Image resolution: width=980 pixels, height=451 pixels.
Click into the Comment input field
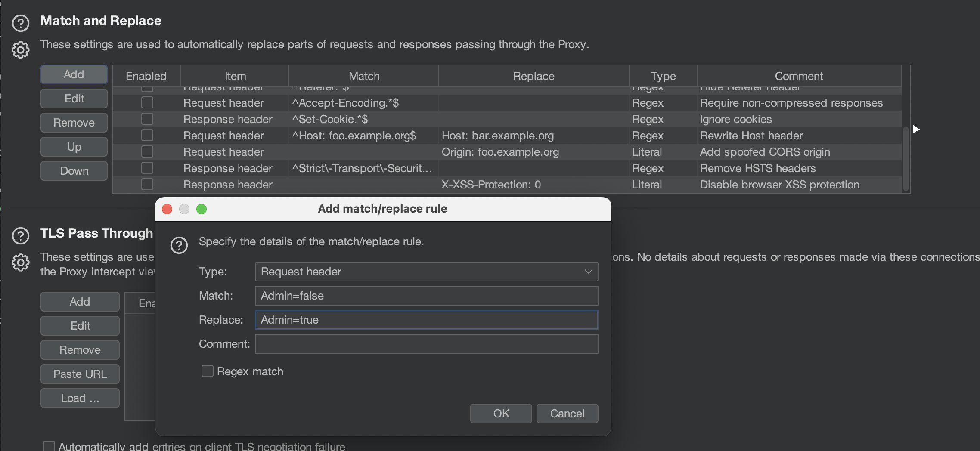click(426, 344)
